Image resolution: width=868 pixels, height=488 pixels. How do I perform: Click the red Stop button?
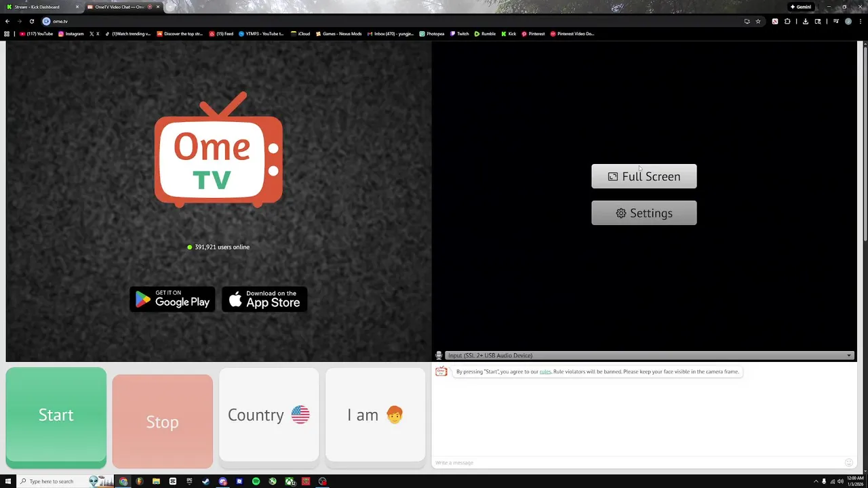click(162, 422)
